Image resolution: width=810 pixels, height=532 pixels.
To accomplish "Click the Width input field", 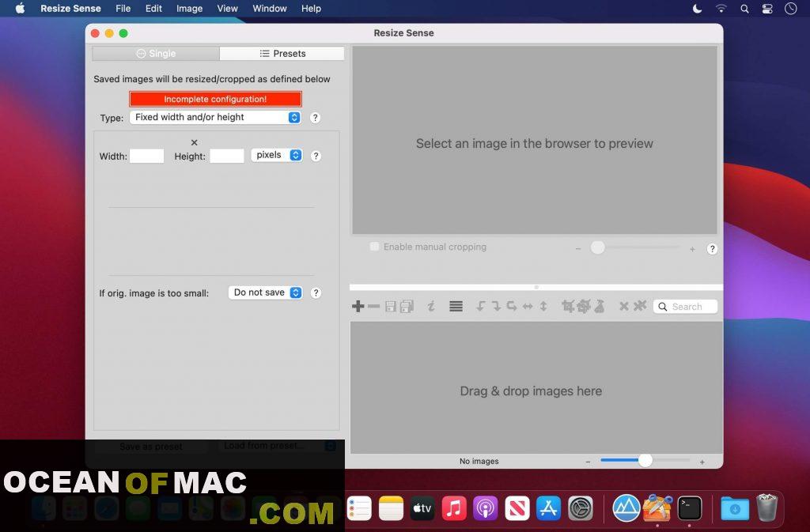I will coord(146,156).
